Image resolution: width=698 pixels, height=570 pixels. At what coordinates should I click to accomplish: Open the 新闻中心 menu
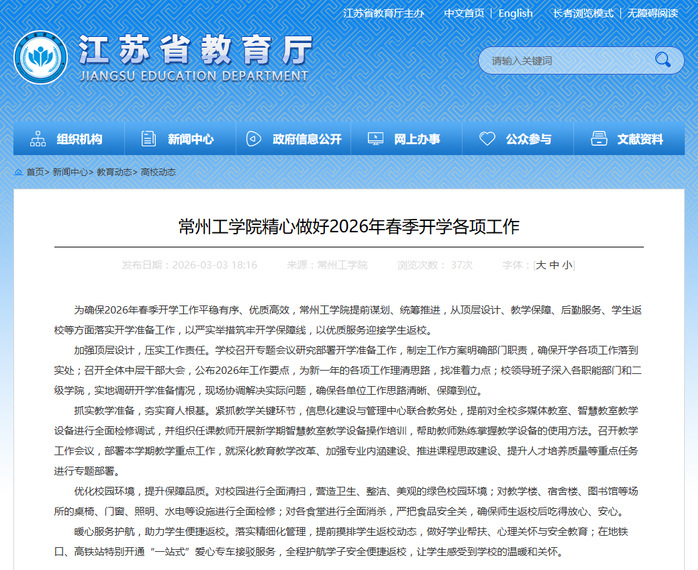[190, 139]
